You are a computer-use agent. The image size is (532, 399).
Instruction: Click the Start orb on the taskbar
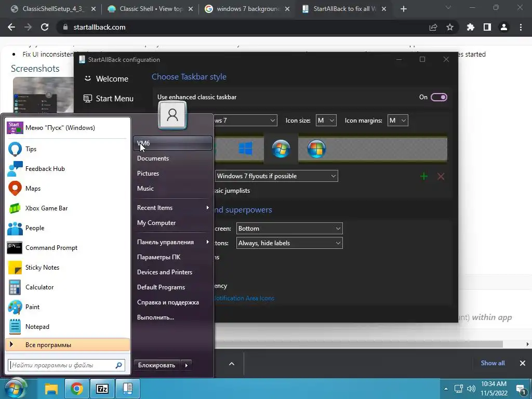click(15, 389)
